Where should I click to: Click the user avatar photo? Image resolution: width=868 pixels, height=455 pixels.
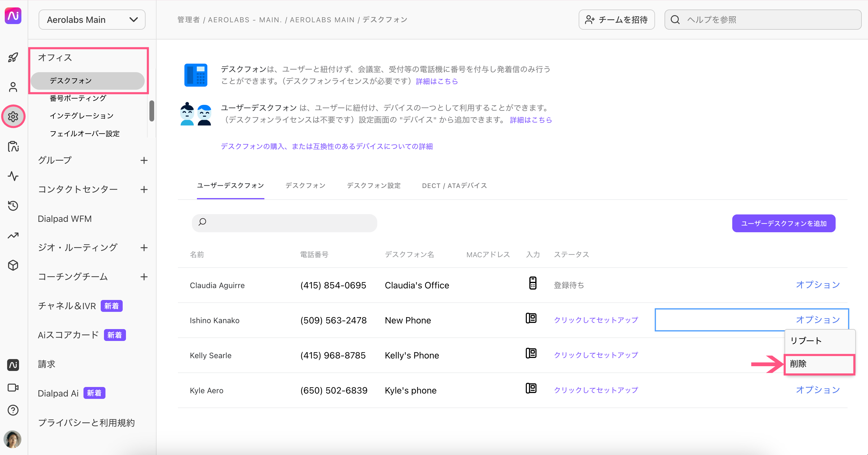click(12, 439)
